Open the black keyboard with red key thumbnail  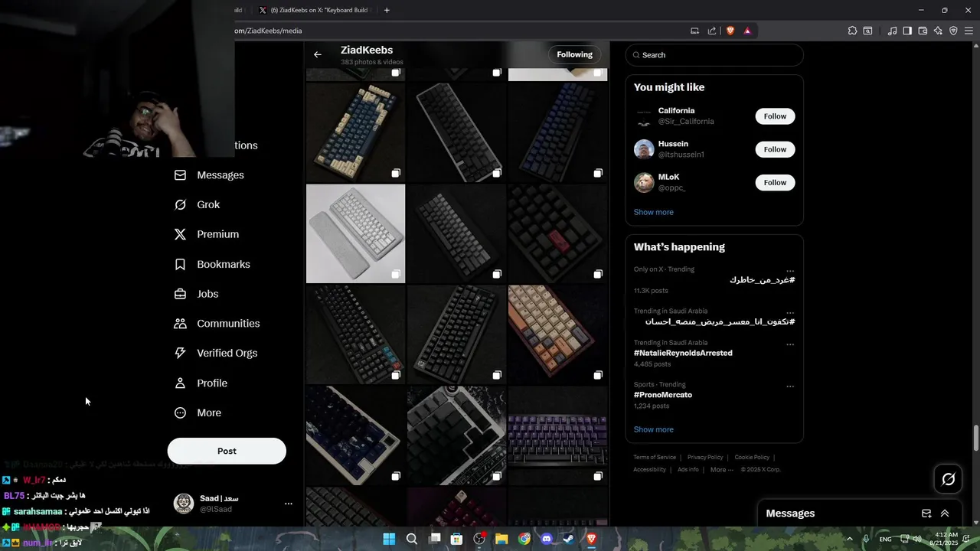pyautogui.click(x=557, y=233)
